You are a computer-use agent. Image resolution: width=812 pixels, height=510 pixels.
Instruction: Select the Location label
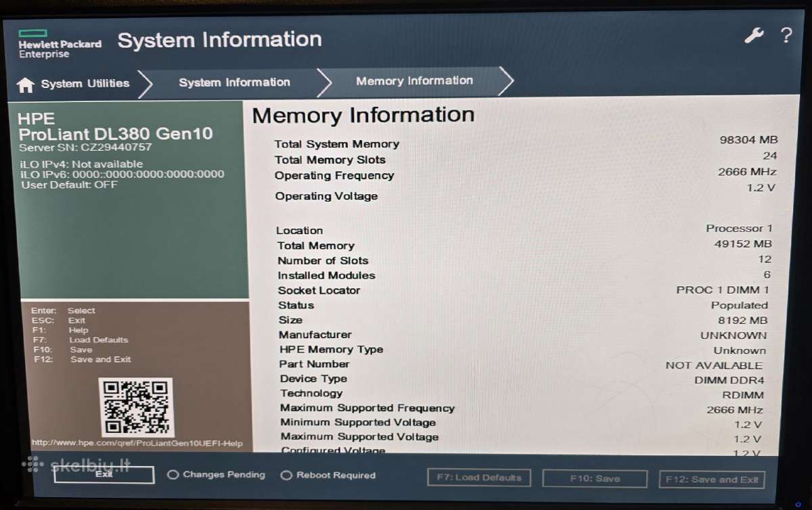pos(300,231)
